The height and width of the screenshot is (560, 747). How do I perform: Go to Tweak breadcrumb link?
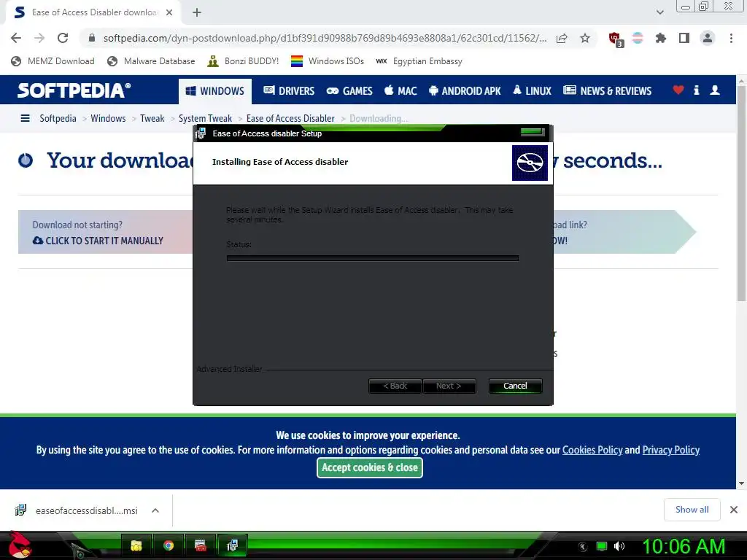tap(152, 118)
